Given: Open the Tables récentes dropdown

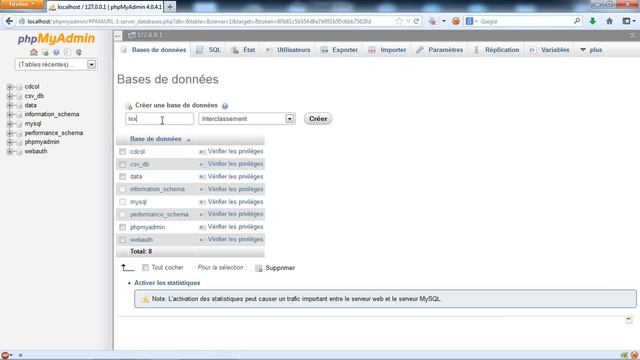Looking at the screenshot, I should click(56, 64).
